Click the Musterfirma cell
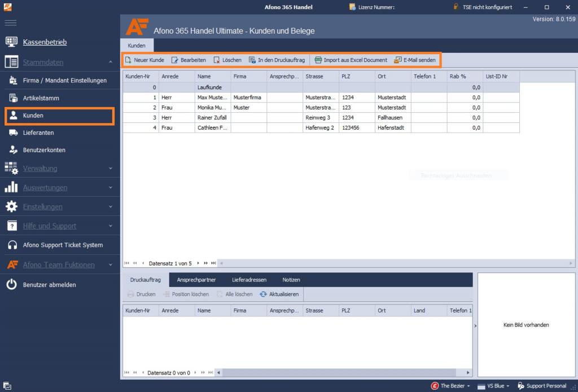This screenshot has height=392, width=578. tap(248, 97)
